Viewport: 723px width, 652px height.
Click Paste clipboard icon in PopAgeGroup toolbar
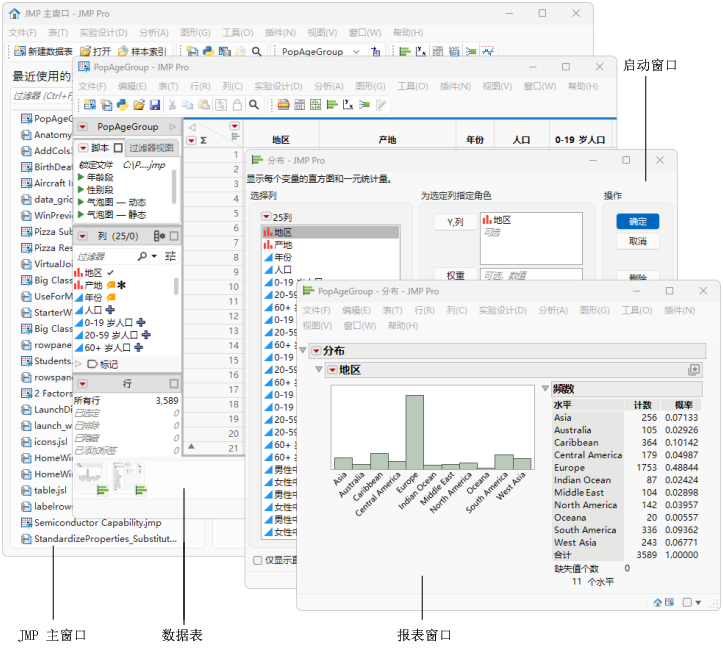coord(204,105)
